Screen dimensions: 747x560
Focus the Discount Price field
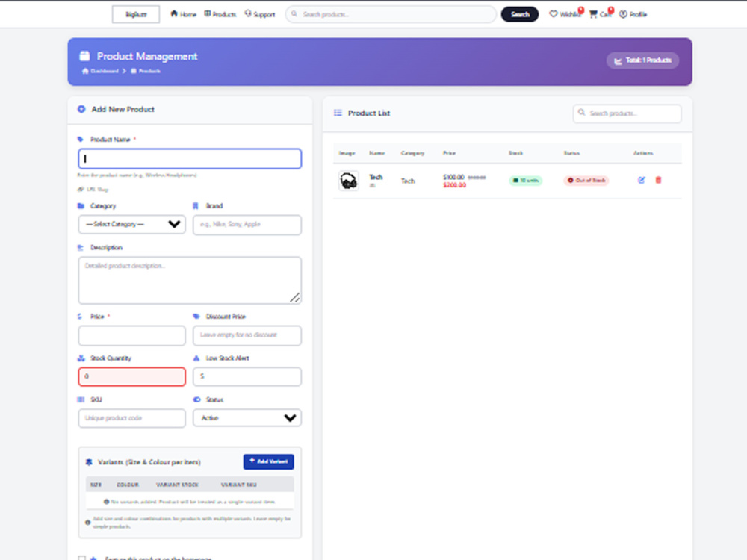247,335
